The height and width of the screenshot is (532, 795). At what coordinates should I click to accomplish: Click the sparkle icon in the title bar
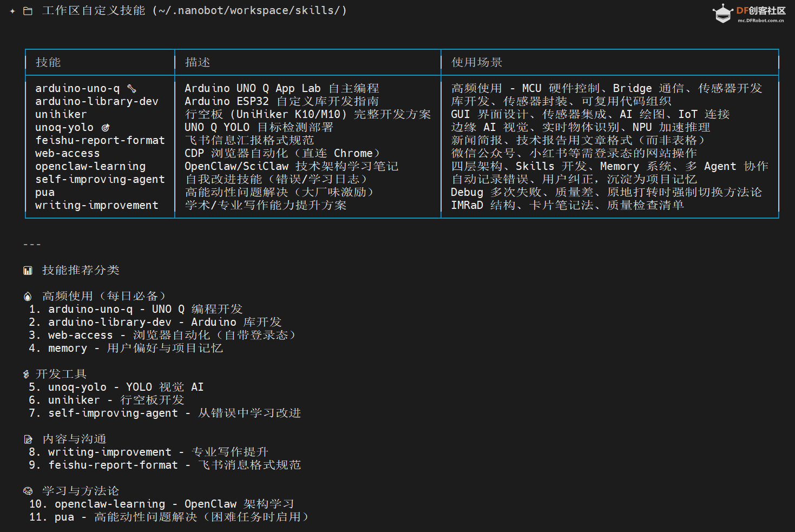pos(11,9)
